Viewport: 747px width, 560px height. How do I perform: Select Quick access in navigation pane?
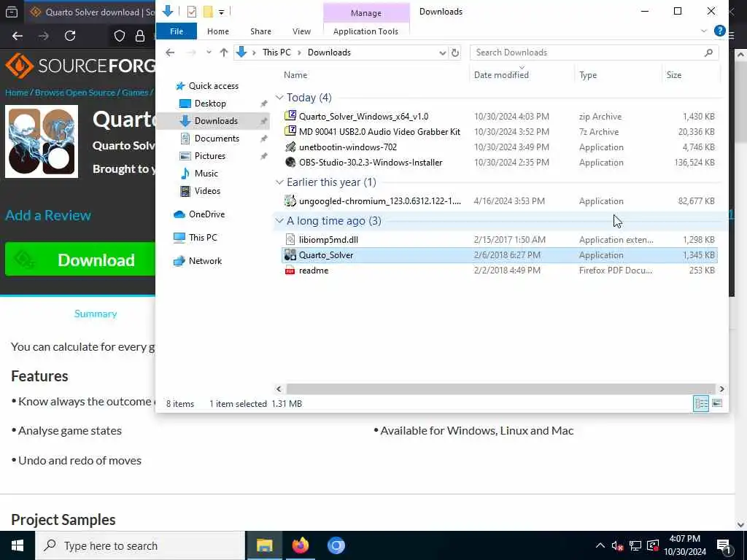(214, 86)
